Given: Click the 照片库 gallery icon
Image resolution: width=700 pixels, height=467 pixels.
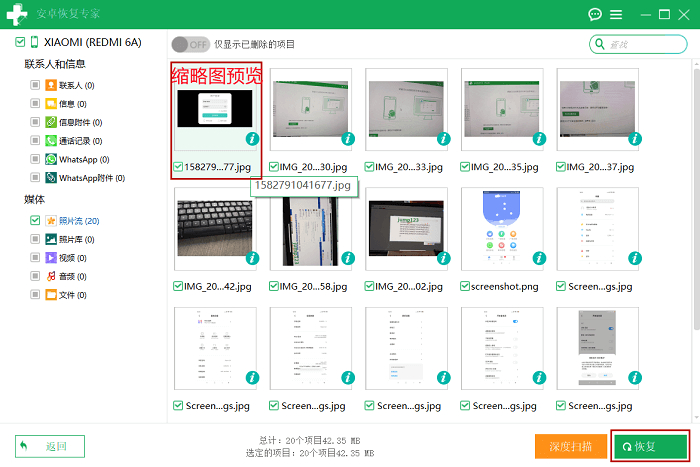Looking at the screenshot, I should pyautogui.click(x=51, y=239).
